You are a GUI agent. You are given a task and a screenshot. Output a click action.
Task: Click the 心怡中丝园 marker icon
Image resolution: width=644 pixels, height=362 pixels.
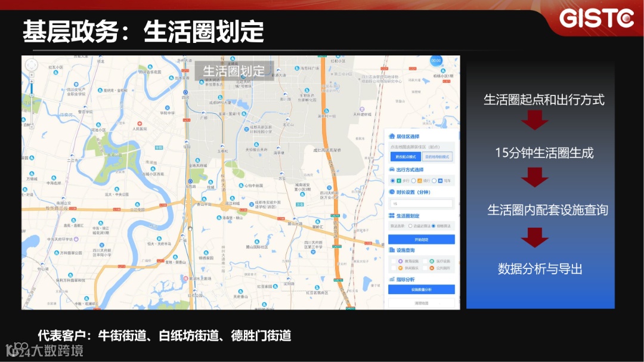tap(241, 185)
